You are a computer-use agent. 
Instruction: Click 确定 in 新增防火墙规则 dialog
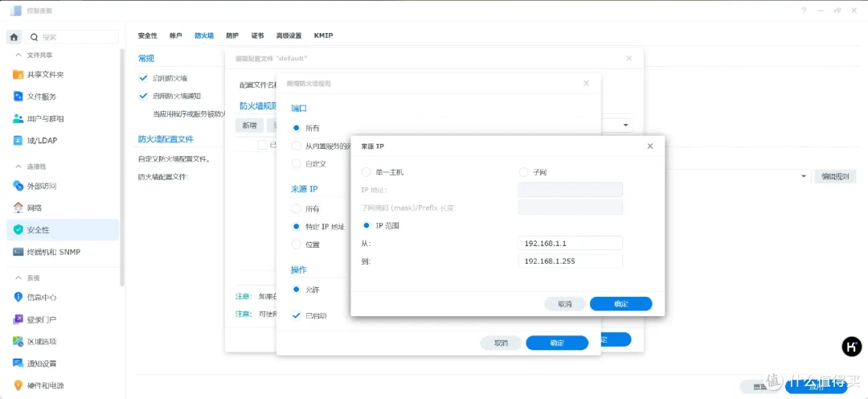557,343
